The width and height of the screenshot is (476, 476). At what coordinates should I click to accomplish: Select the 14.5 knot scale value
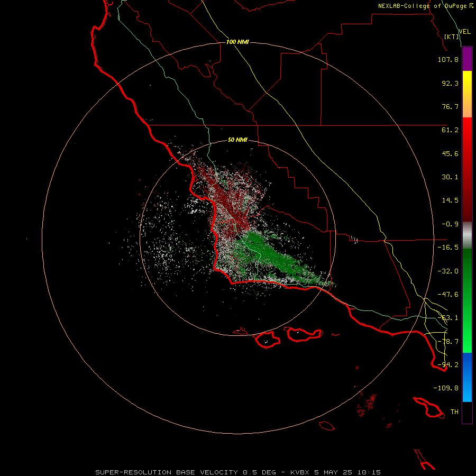click(x=450, y=200)
